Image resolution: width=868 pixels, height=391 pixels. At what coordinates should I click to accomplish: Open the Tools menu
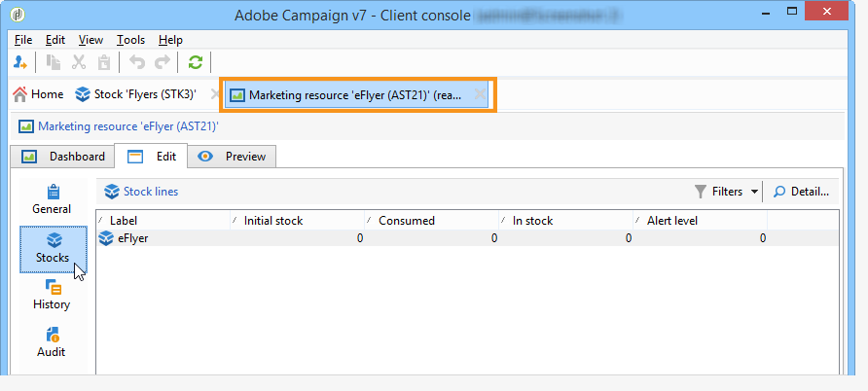pyautogui.click(x=130, y=40)
